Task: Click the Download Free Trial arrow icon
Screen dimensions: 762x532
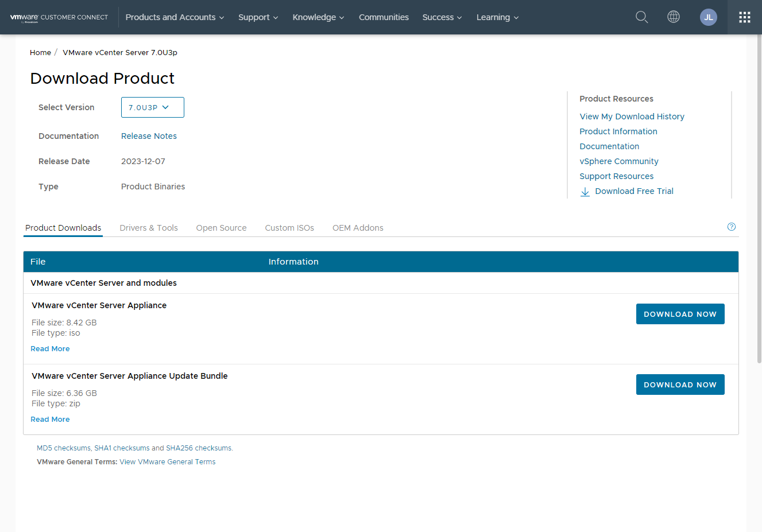Action: pyautogui.click(x=585, y=192)
